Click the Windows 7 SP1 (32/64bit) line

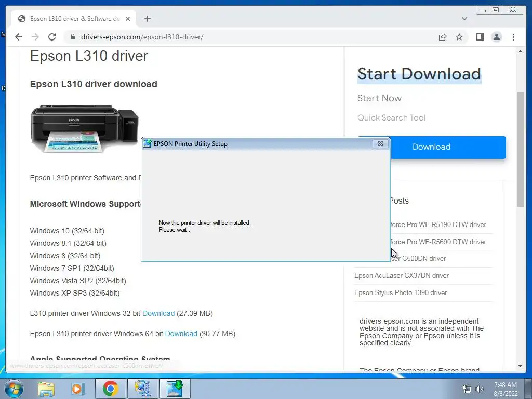click(72, 268)
